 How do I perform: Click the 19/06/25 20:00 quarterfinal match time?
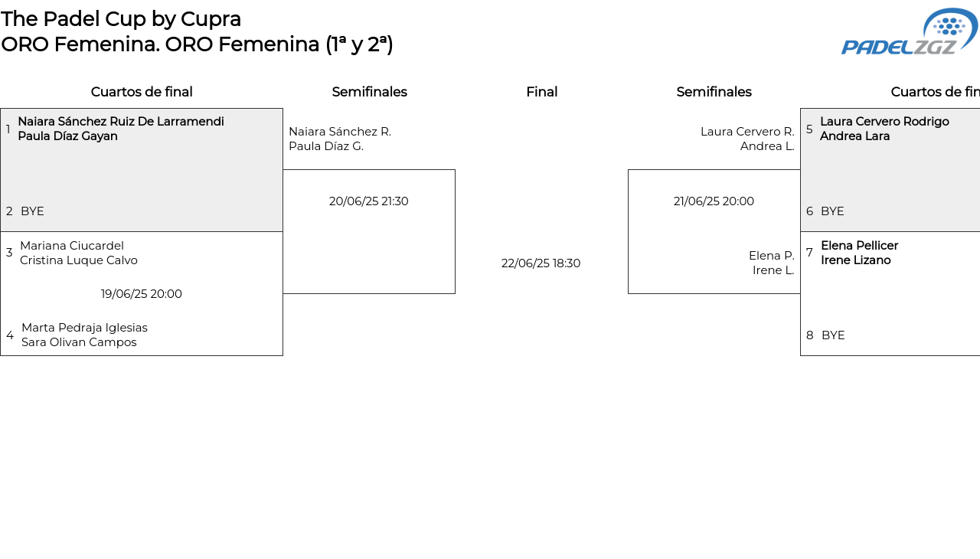click(x=142, y=294)
